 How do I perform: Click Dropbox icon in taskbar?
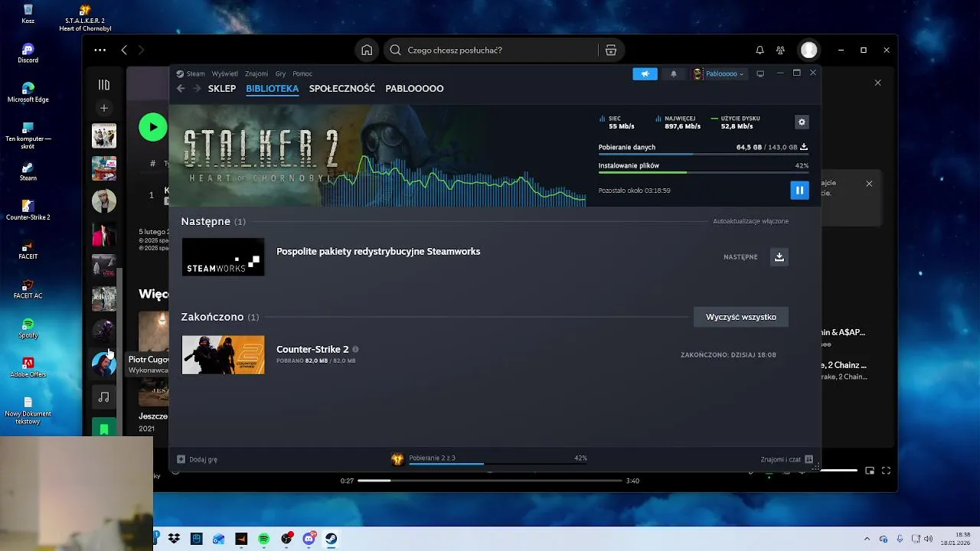pyautogui.click(x=174, y=539)
